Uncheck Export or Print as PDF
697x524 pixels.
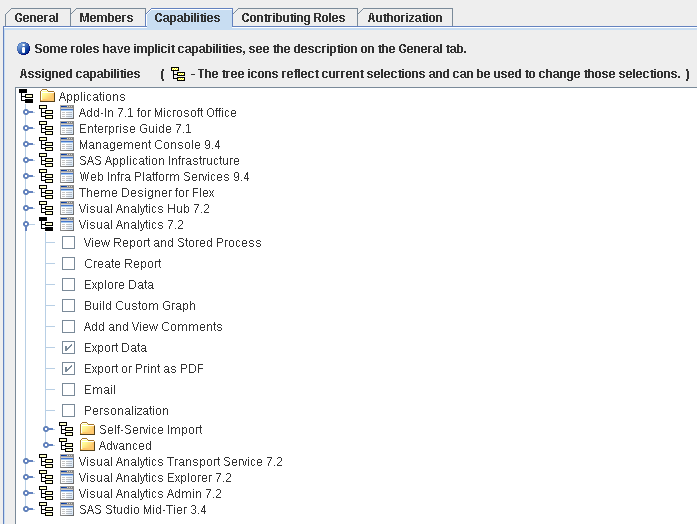tap(68, 368)
